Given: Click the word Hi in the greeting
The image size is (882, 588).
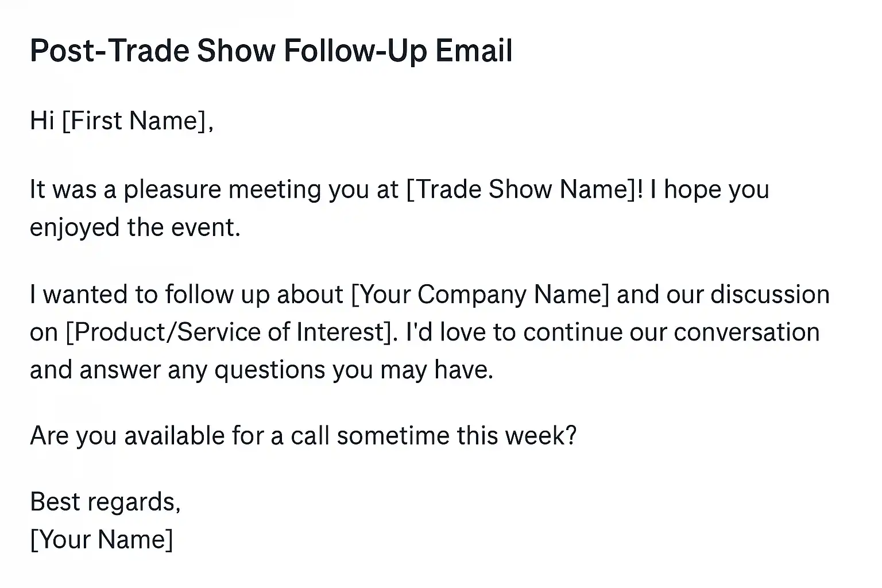Looking at the screenshot, I should (42, 121).
